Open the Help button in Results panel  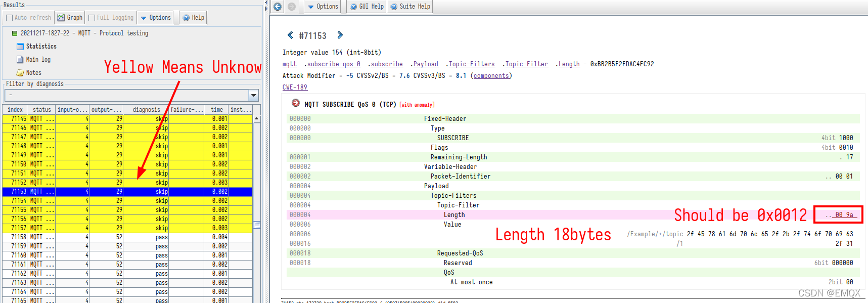pyautogui.click(x=193, y=18)
